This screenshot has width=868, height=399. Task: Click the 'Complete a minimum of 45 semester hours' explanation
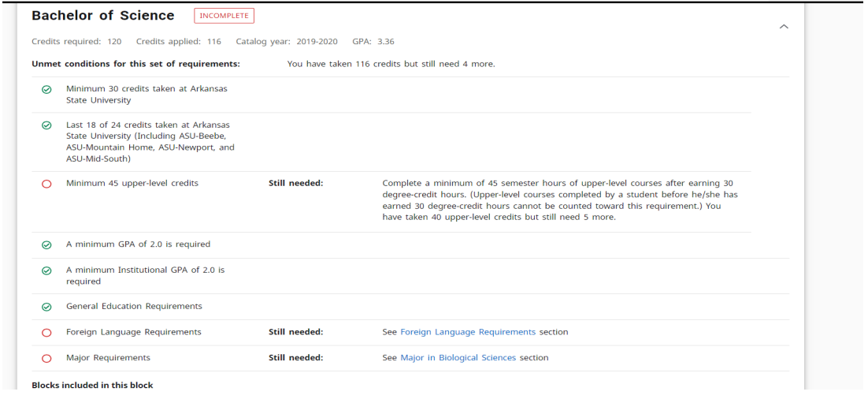click(x=560, y=200)
